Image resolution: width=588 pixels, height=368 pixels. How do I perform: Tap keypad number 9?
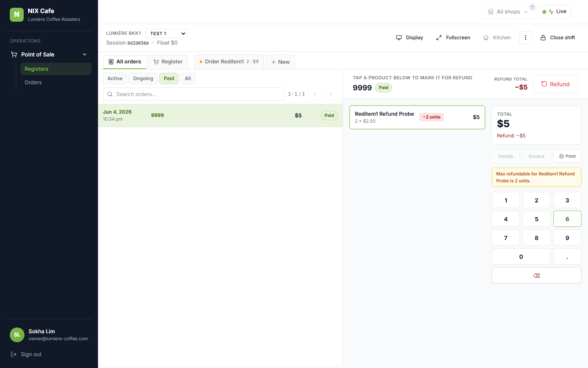tap(567, 238)
